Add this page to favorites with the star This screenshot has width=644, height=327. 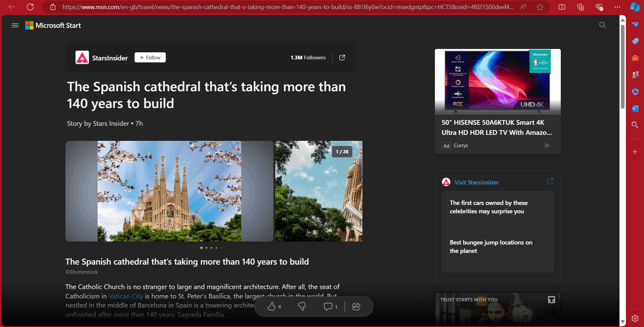(540, 7)
